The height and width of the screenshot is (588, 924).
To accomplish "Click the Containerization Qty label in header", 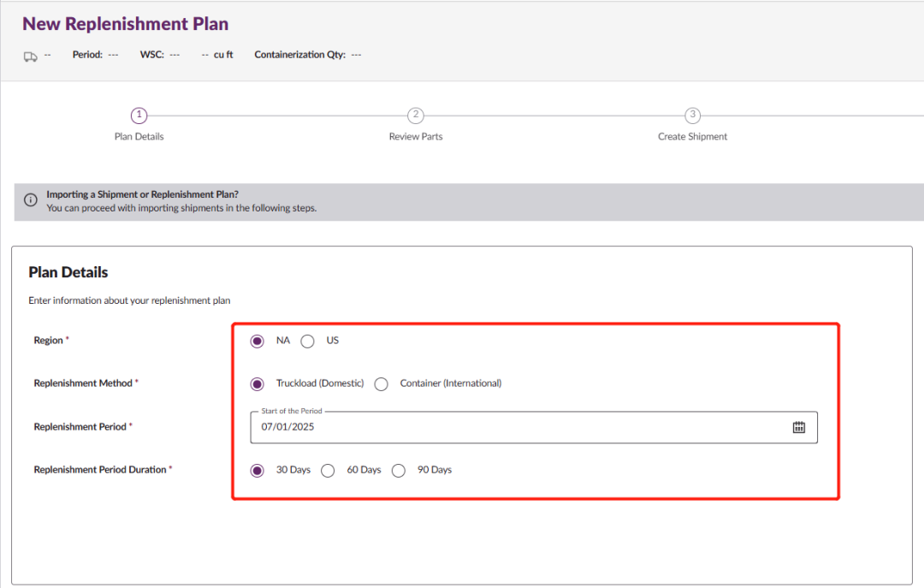I will [299, 55].
